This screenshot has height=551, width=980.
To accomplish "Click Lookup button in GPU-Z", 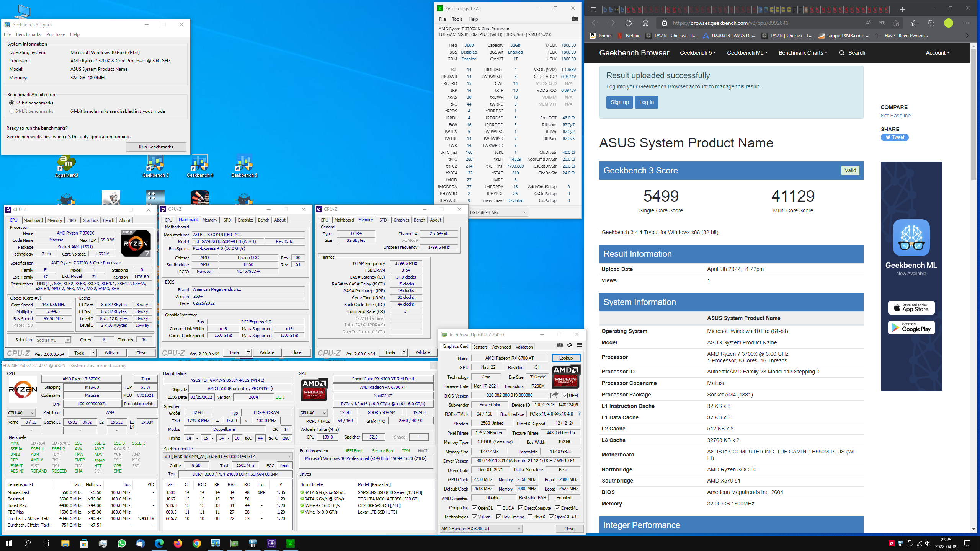I will click(566, 358).
